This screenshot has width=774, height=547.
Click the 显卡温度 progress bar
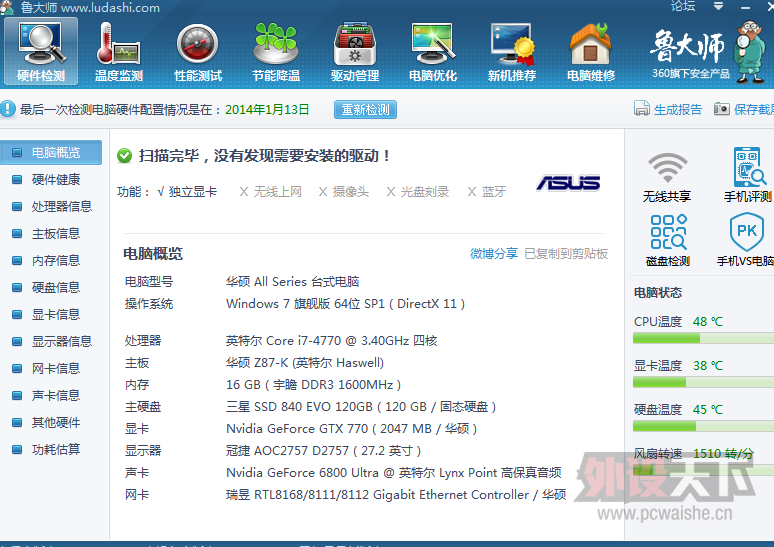click(703, 382)
